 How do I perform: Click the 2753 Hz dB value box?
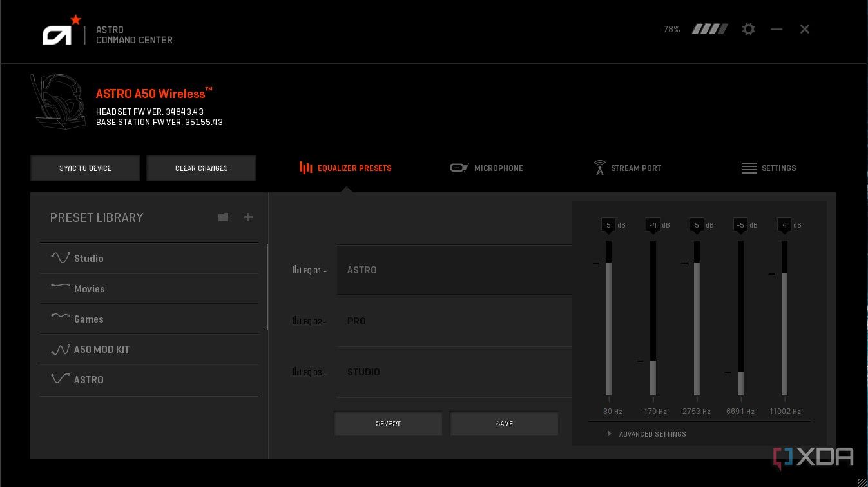(x=697, y=225)
